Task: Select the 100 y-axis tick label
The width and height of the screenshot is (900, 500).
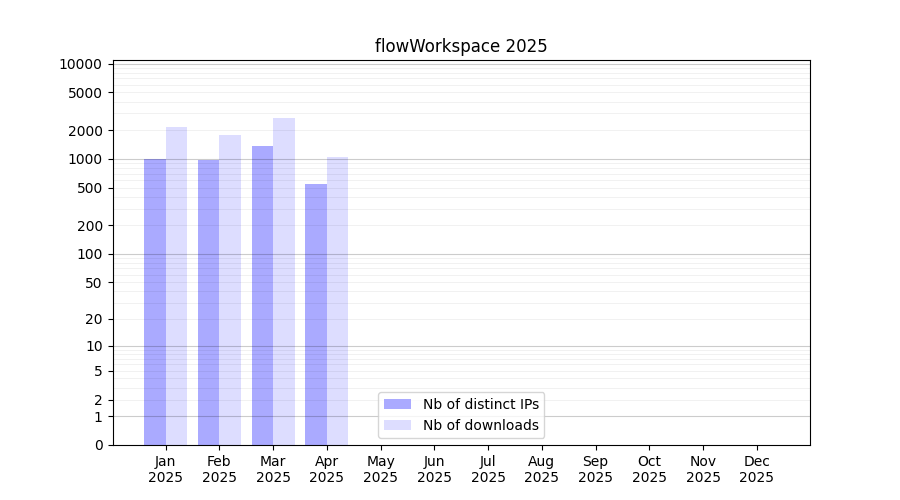Action: point(89,254)
